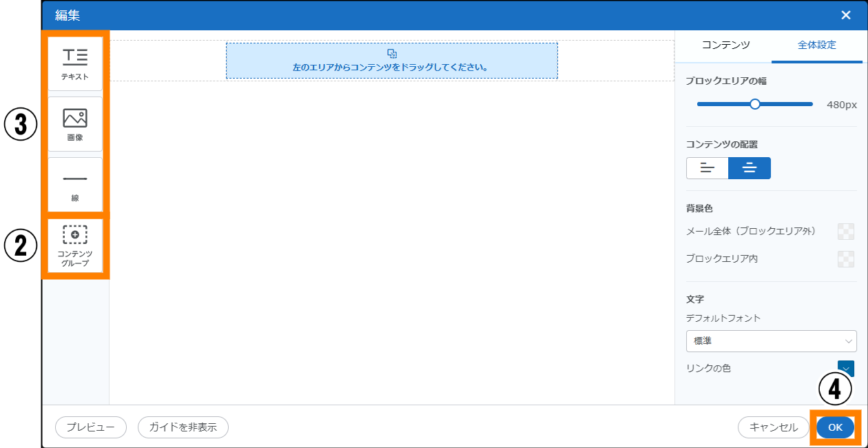Viewport: 868px width, 448px height.
Task: Cancel editing with the キャンセル button
Action: [x=773, y=427]
